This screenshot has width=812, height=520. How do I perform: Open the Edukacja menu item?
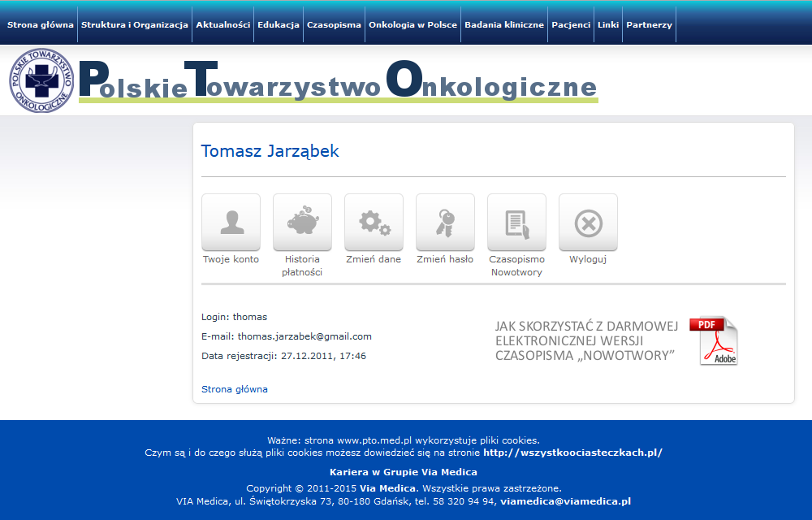click(279, 25)
